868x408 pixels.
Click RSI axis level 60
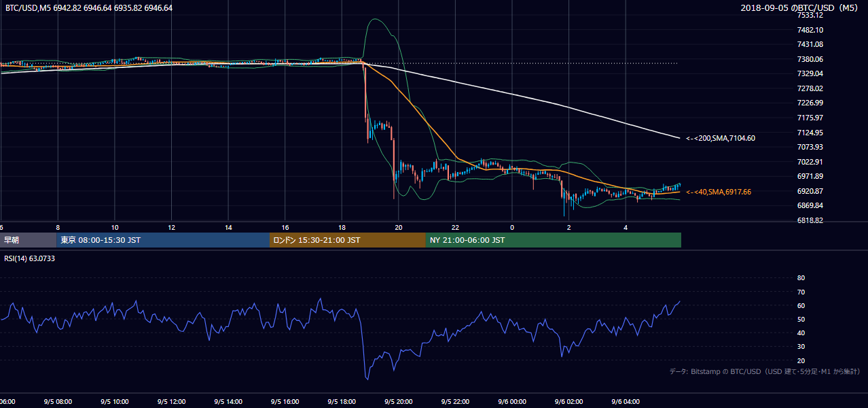801,305
